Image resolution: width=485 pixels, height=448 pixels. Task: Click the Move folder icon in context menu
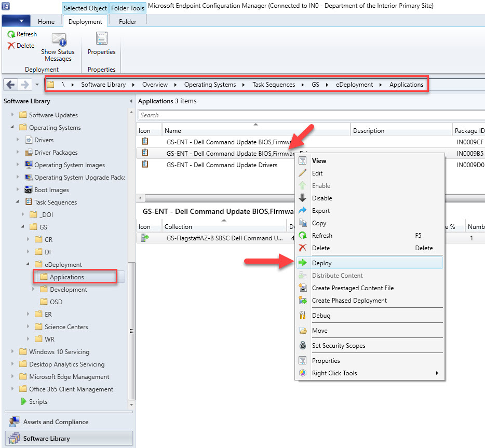[x=303, y=331]
